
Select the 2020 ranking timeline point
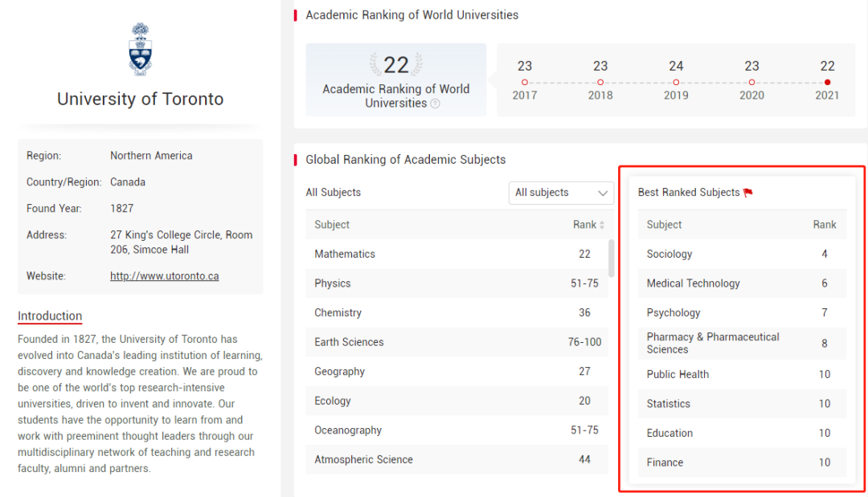(x=751, y=83)
